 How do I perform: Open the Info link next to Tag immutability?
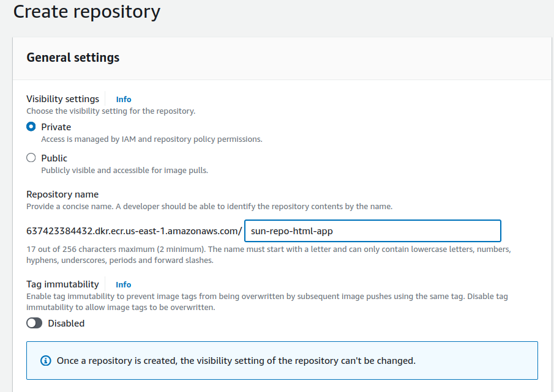pyautogui.click(x=124, y=284)
